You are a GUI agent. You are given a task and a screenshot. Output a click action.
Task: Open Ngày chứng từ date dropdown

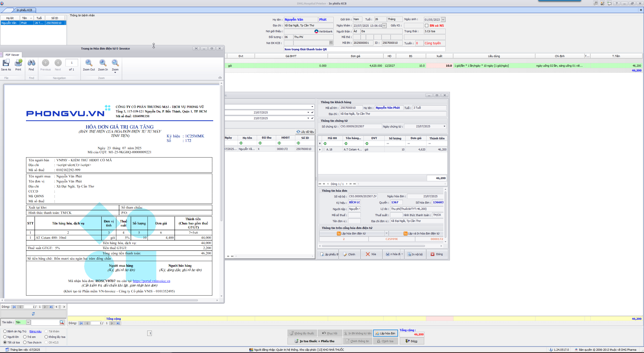tap(444, 126)
